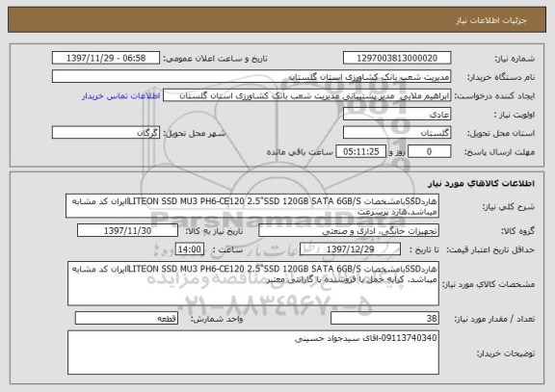Open the اطلاعات تماس خریدار link
The height and width of the screenshot is (392, 555).
(120, 96)
